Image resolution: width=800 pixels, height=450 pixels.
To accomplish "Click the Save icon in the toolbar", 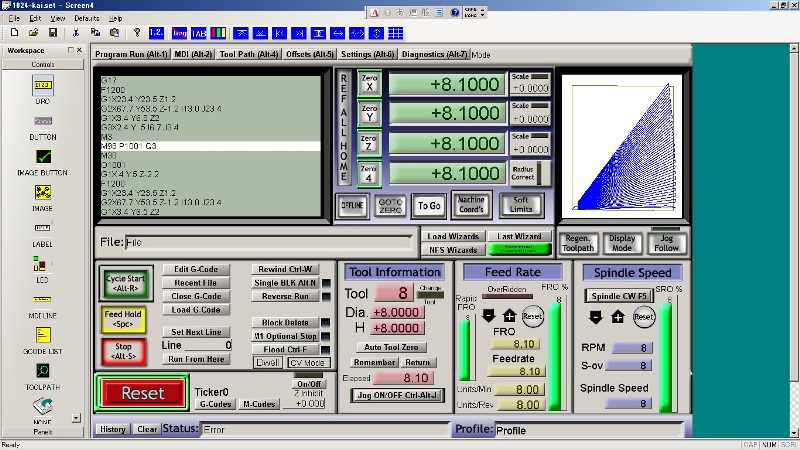I will 53,33.
